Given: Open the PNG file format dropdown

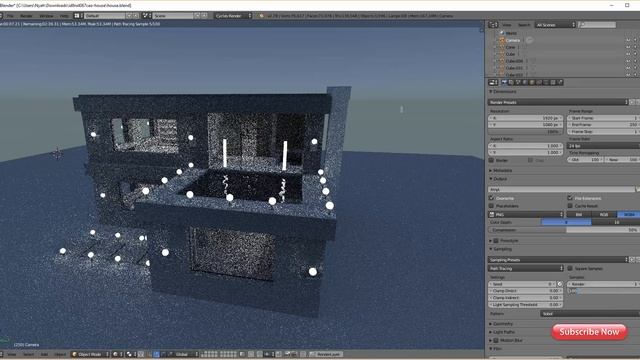Looking at the screenshot, I should click(526, 214).
